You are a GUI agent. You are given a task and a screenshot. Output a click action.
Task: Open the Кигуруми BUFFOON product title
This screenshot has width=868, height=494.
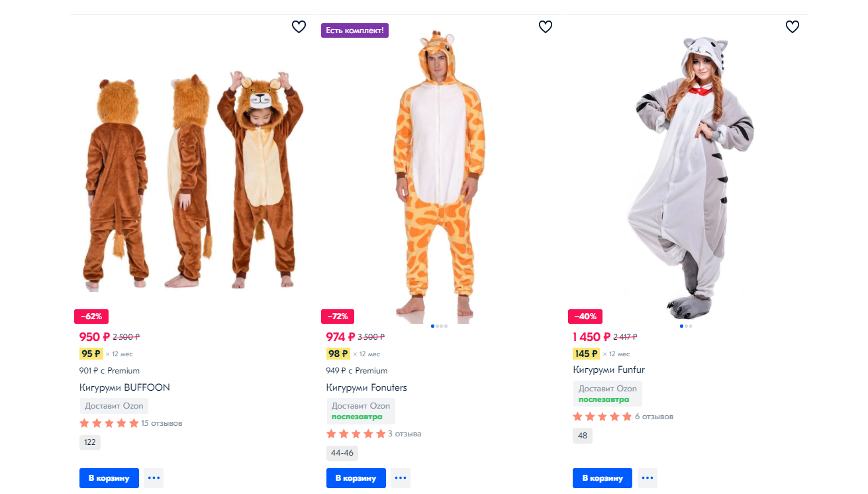click(124, 387)
